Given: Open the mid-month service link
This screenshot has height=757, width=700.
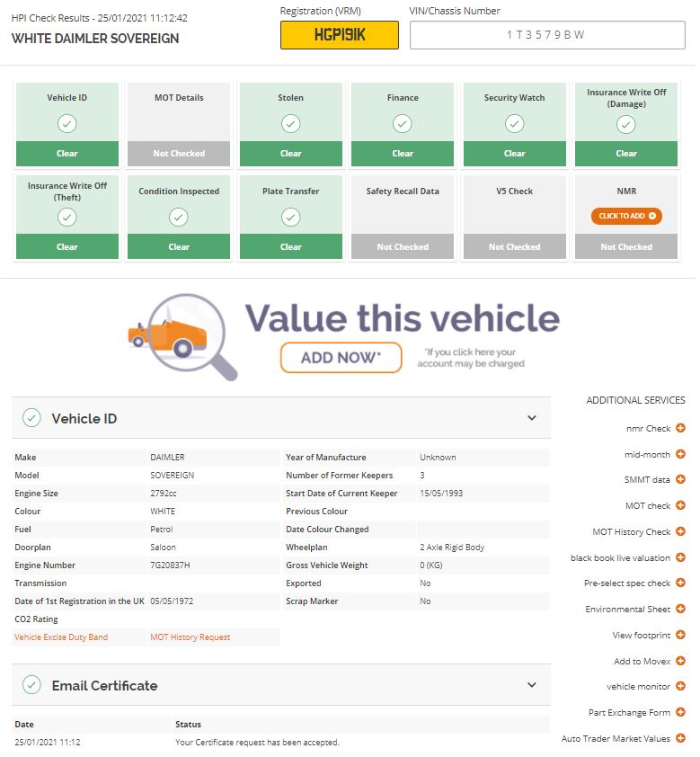Looking at the screenshot, I should coord(647,454).
